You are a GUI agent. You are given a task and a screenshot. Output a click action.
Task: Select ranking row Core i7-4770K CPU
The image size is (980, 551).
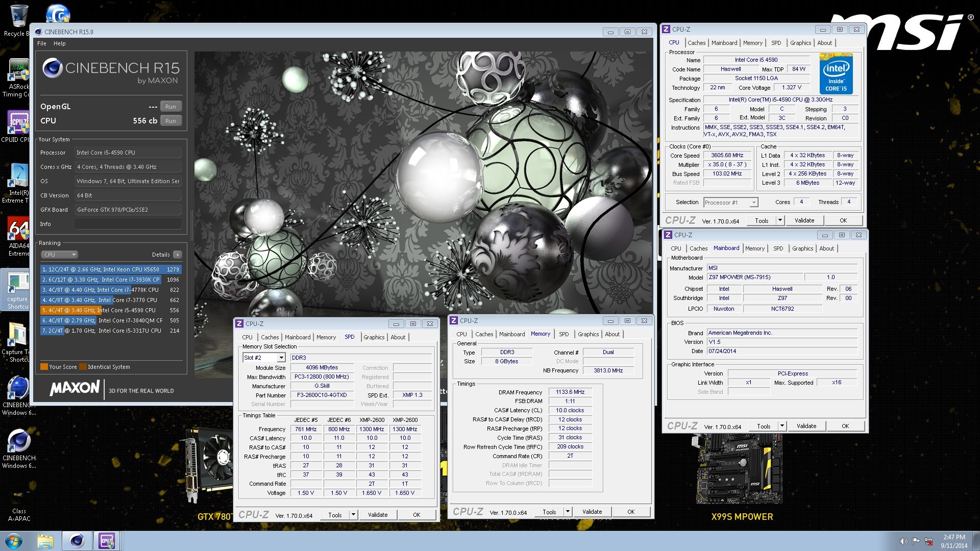tap(111, 290)
